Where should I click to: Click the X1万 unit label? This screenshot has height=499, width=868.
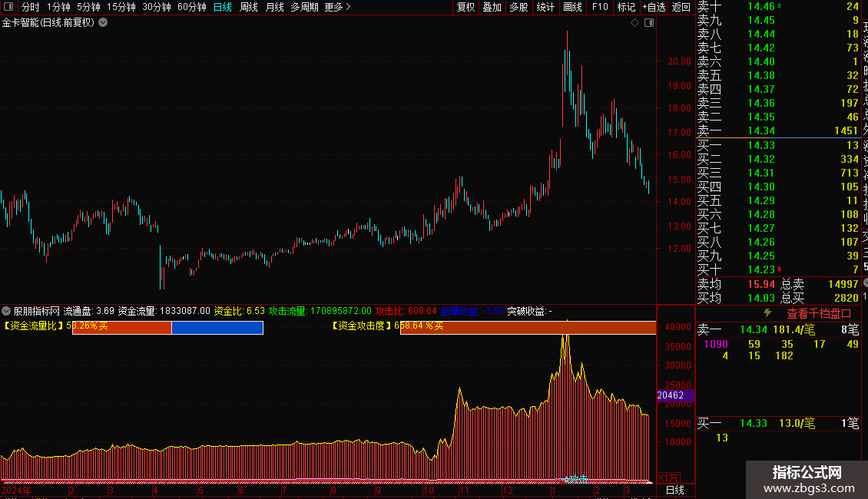(668, 478)
